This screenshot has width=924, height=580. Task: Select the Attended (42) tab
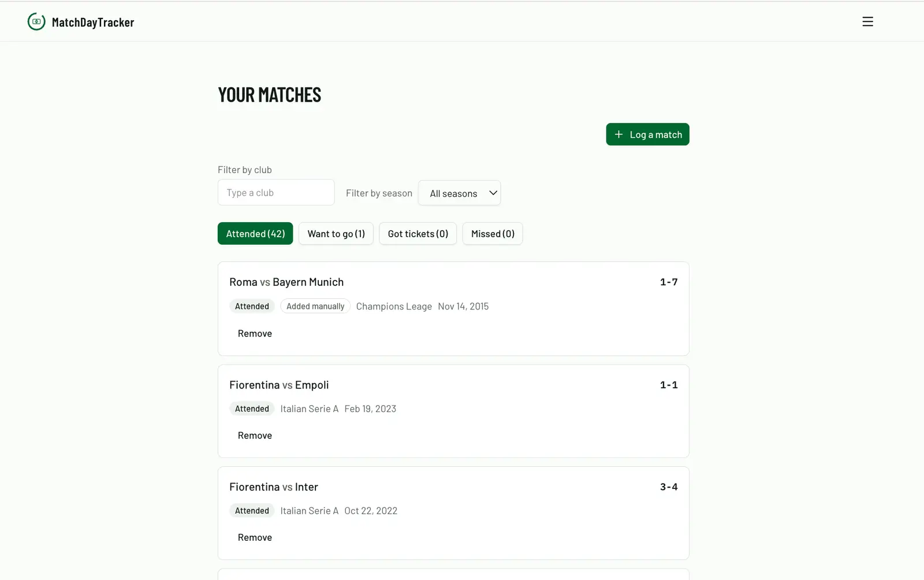point(255,234)
